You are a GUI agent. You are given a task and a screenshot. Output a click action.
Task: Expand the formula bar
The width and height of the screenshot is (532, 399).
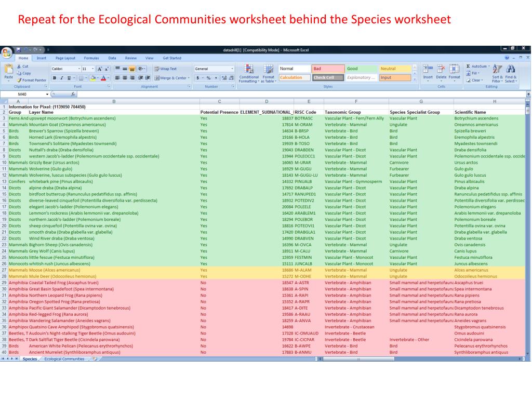coord(528,94)
